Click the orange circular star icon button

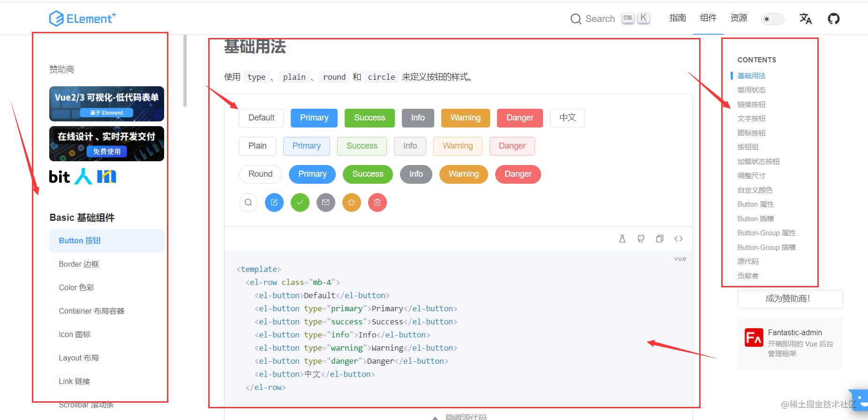pos(352,202)
